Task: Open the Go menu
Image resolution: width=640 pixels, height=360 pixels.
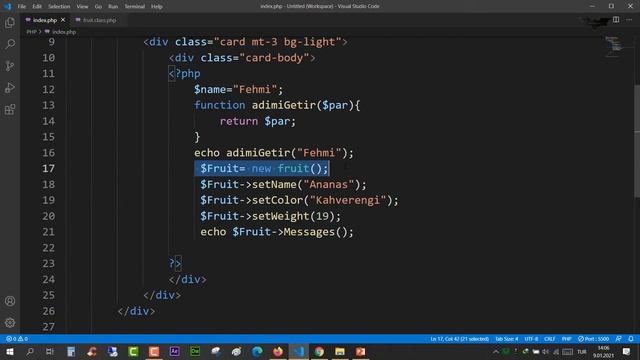Action: [x=98, y=7]
